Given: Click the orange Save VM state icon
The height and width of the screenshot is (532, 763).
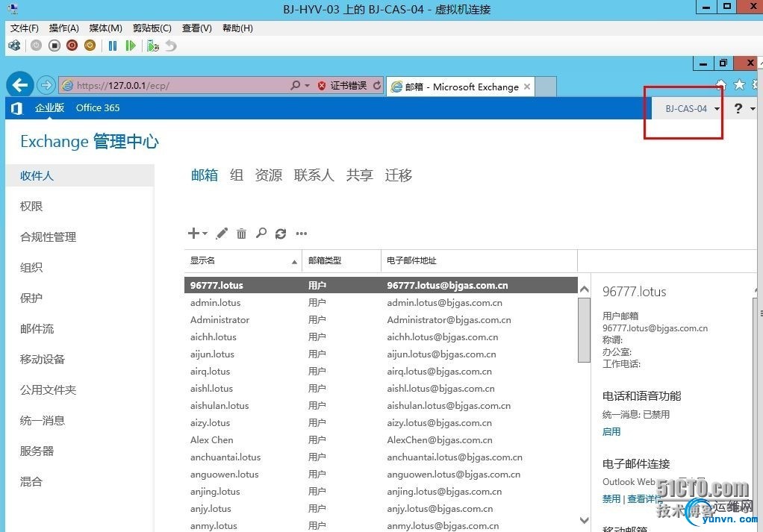Looking at the screenshot, I should pyautogui.click(x=90, y=46).
